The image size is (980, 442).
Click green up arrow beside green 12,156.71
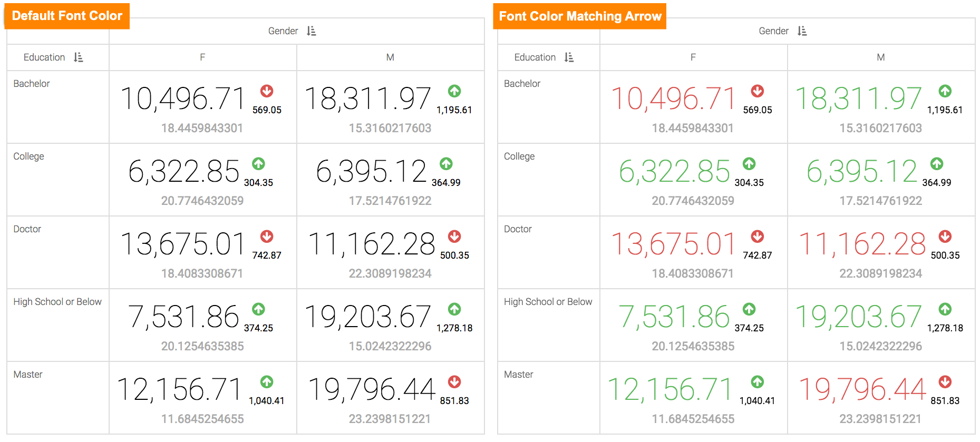click(757, 382)
